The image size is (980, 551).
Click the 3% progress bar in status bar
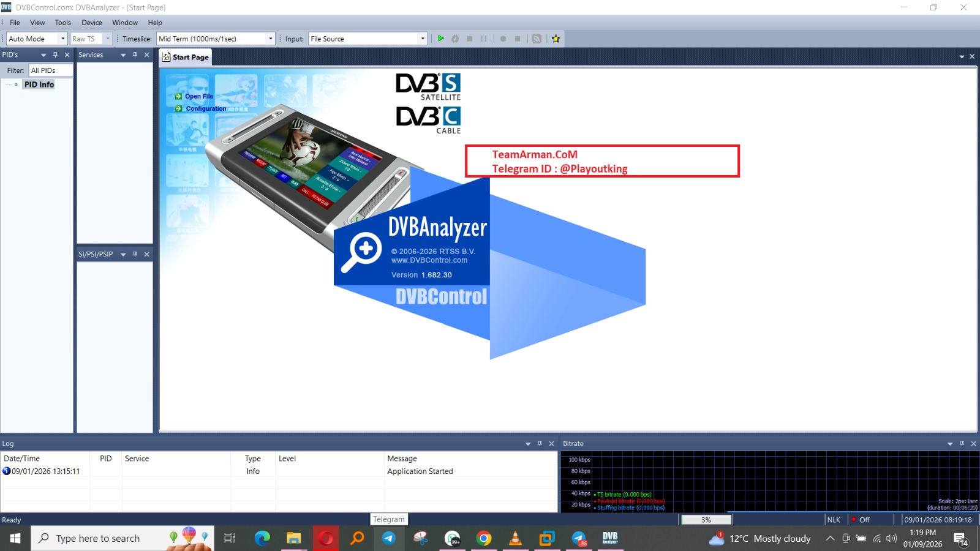[x=706, y=520]
